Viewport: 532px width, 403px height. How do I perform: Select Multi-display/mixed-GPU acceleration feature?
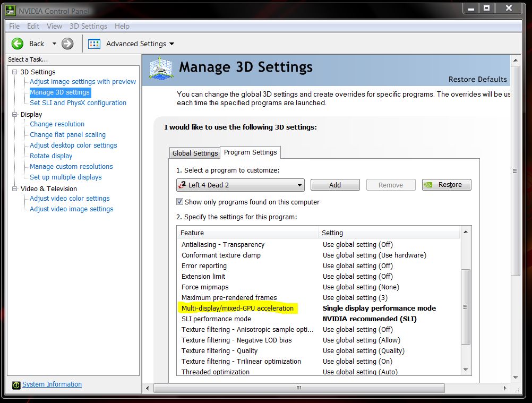pos(237,308)
